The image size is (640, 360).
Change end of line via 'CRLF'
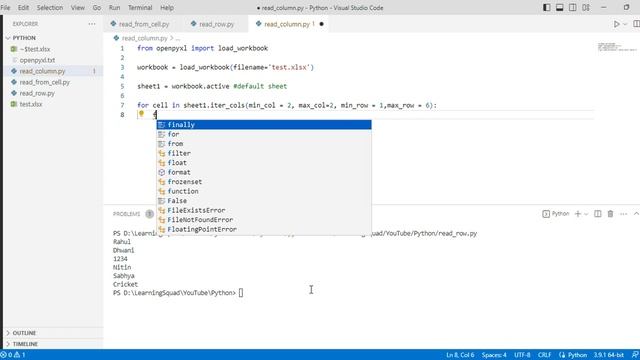click(x=544, y=355)
